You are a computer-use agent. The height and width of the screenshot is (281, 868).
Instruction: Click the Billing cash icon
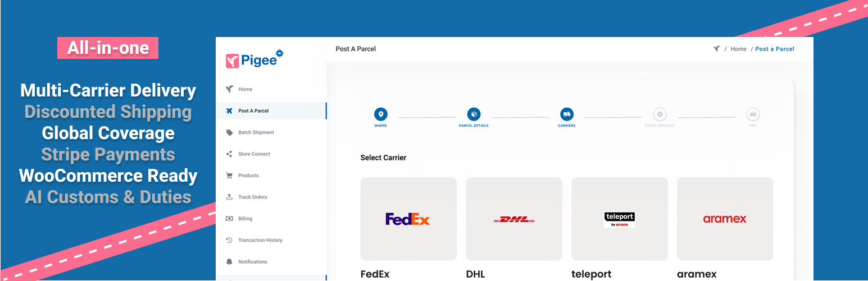[229, 219]
